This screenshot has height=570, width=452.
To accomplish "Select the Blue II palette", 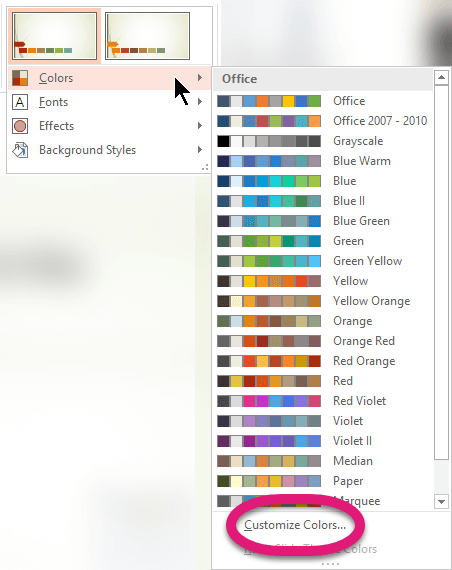I will 323,201.
